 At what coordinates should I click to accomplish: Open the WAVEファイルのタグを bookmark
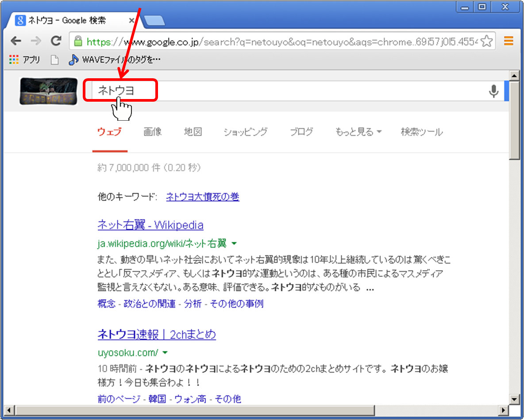coord(115,60)
